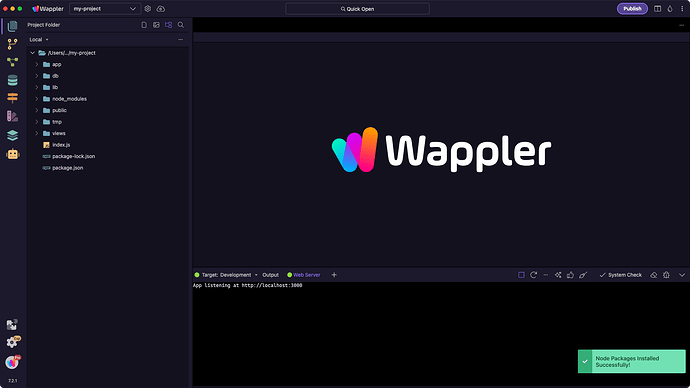Click the sparkle nodes icon in terminal toolbar
Image resolution: width=690 pixels, height=388 pixels.
point(558,275)
